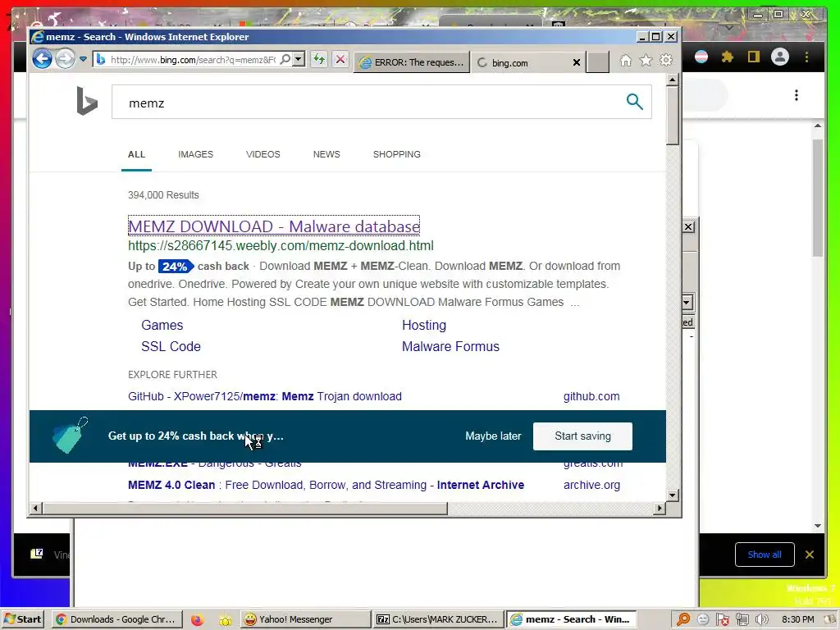
Task: Click the archive.org domain link
Action: pos(592,485)
